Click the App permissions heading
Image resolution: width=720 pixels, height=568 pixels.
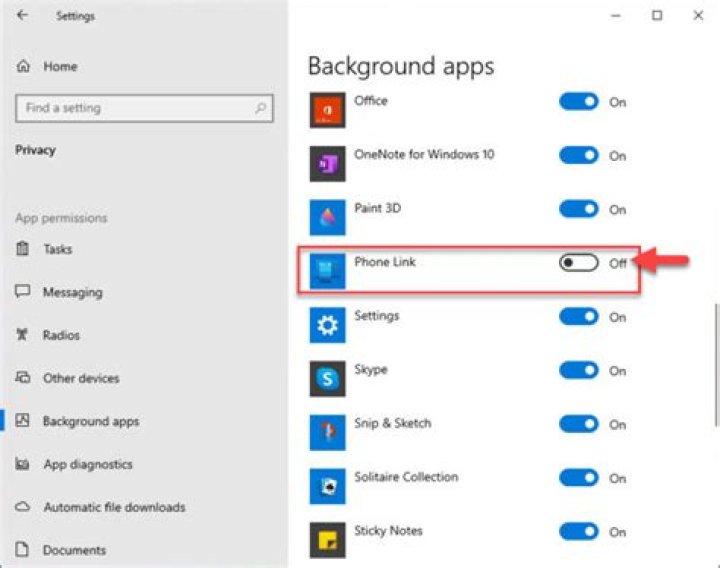click(61, 218)
